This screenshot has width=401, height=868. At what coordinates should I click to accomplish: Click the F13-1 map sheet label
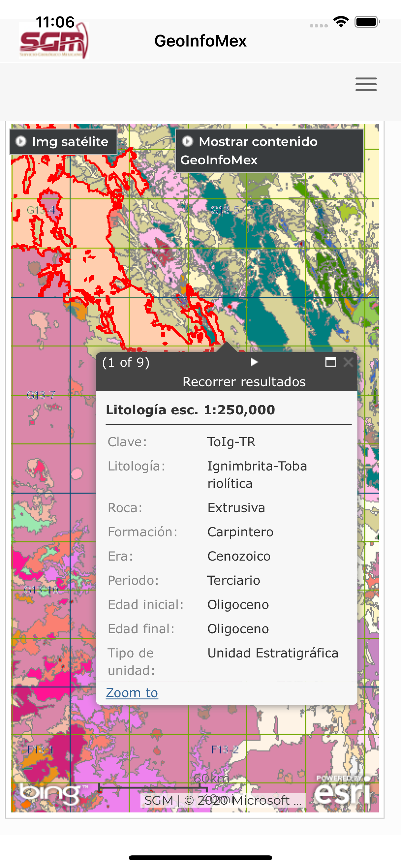pos(40,750)
